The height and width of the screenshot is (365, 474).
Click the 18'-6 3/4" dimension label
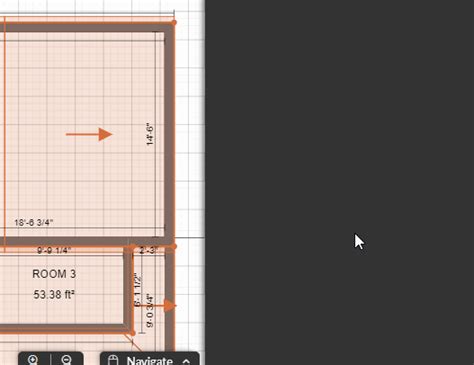(34, 222)
